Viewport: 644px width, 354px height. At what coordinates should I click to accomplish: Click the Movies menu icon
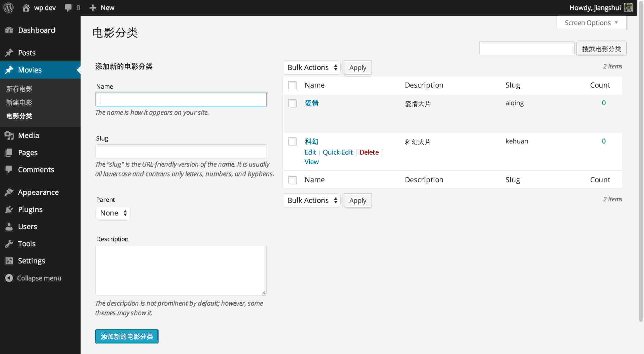pos(9,70)
